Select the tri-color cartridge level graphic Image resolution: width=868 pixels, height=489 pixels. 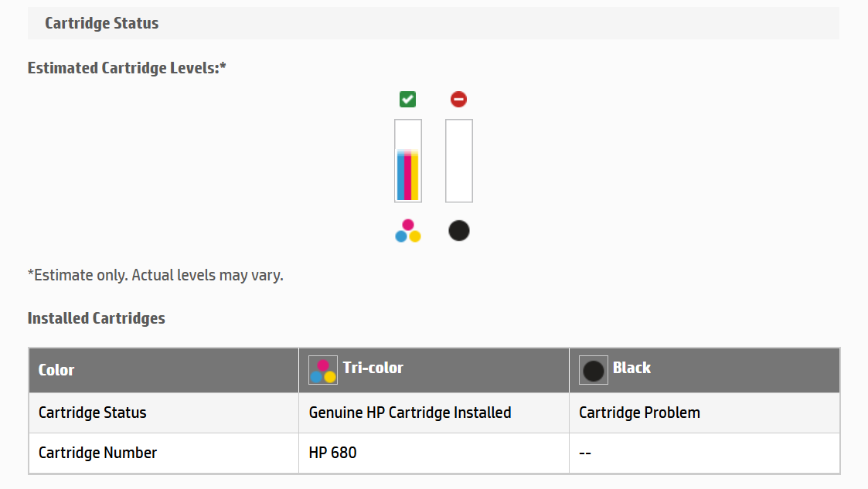(x=408, y=161)
